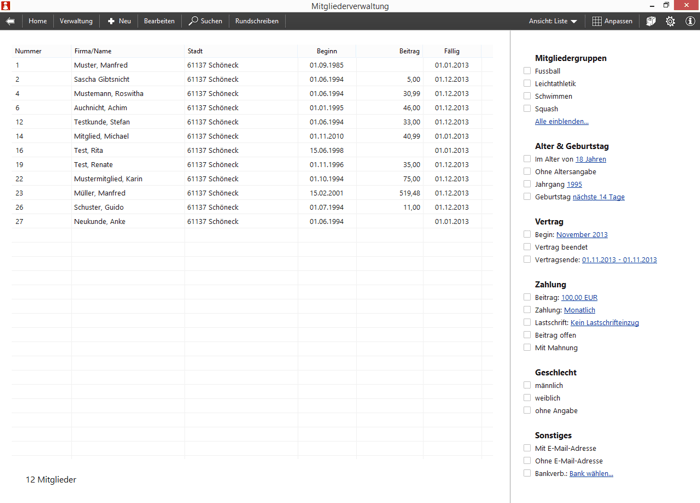Click the plus icon to add new member
Screen dimensions: 700x503
tap(111, 21)
